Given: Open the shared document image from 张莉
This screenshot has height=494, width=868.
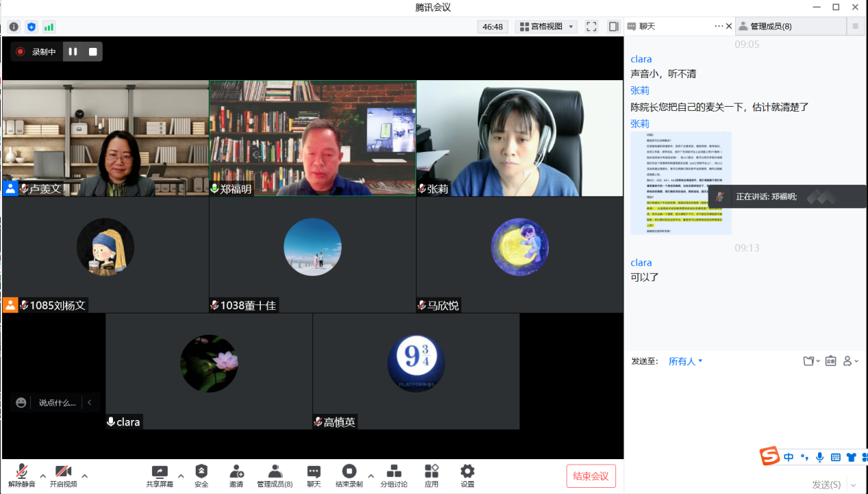Looking at the screenshot, I should tap(680, 183).
